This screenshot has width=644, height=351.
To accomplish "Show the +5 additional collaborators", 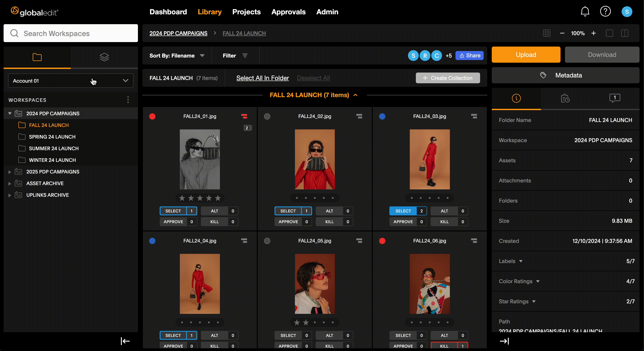I will coord(449,56).
